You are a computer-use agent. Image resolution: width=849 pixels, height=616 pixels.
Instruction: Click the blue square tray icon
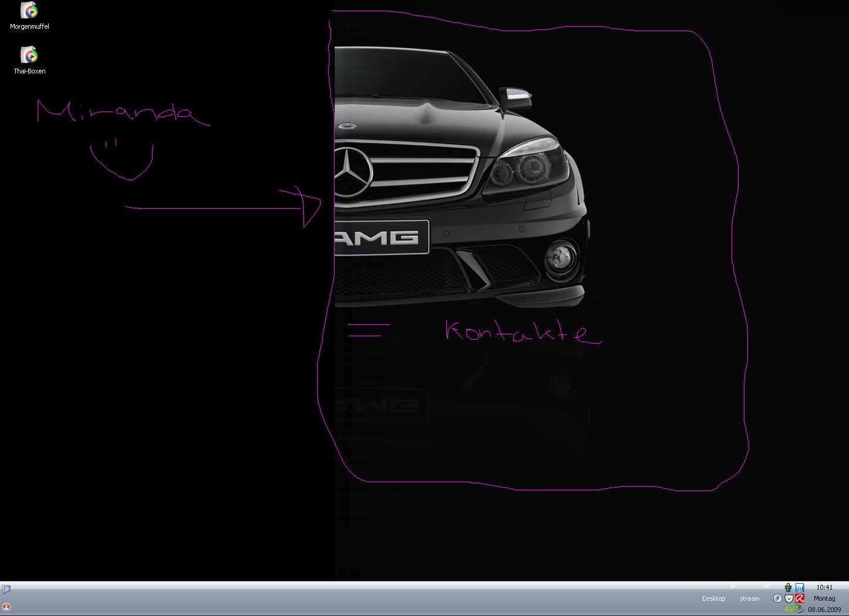(x=800, y=587)
